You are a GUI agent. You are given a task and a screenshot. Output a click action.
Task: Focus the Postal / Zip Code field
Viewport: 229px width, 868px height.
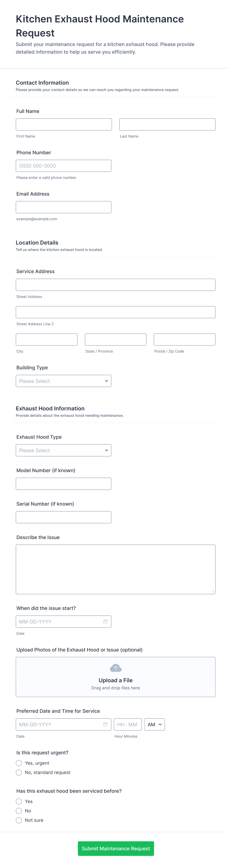(x=184, y=339)
